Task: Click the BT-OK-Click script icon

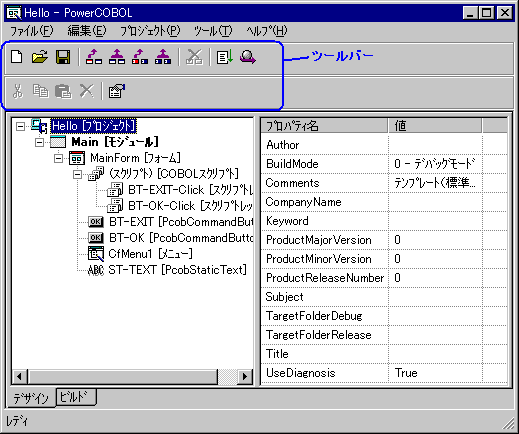Action: (115, 206)
